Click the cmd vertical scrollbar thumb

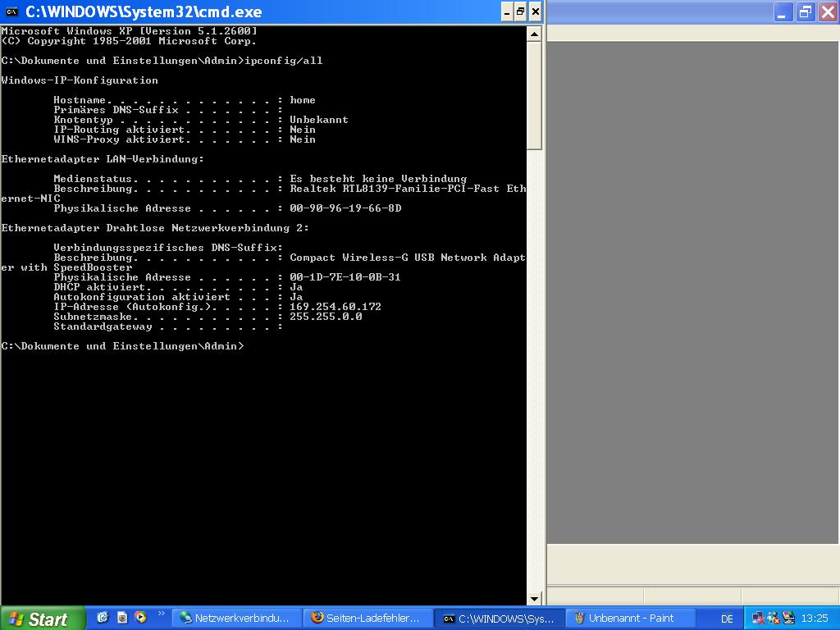click(x=534, y=97)
